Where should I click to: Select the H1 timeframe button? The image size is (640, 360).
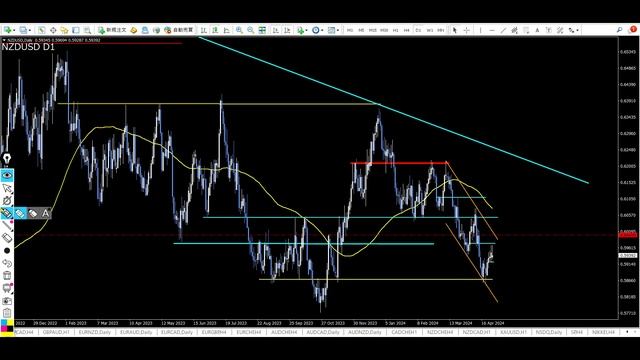[x=395, y=30]
